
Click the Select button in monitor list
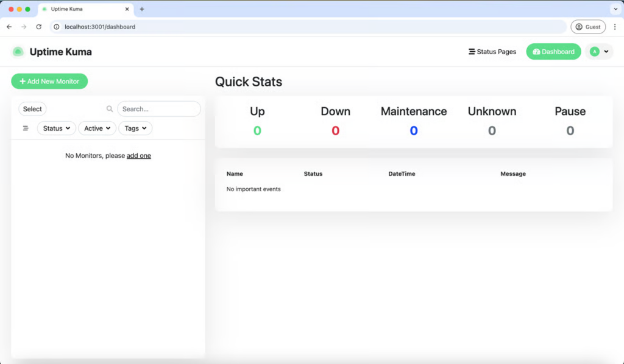pyautogui.click(x=32, y=109)
